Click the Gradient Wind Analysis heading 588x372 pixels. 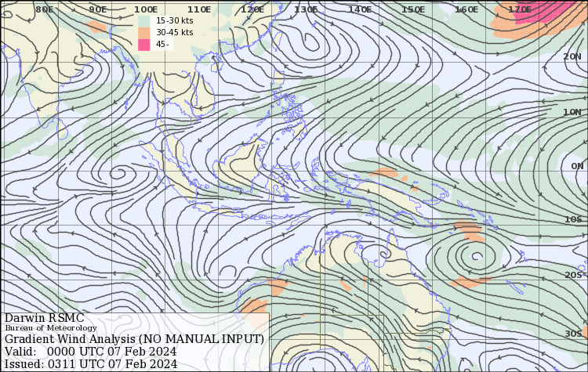coord(134,339)
